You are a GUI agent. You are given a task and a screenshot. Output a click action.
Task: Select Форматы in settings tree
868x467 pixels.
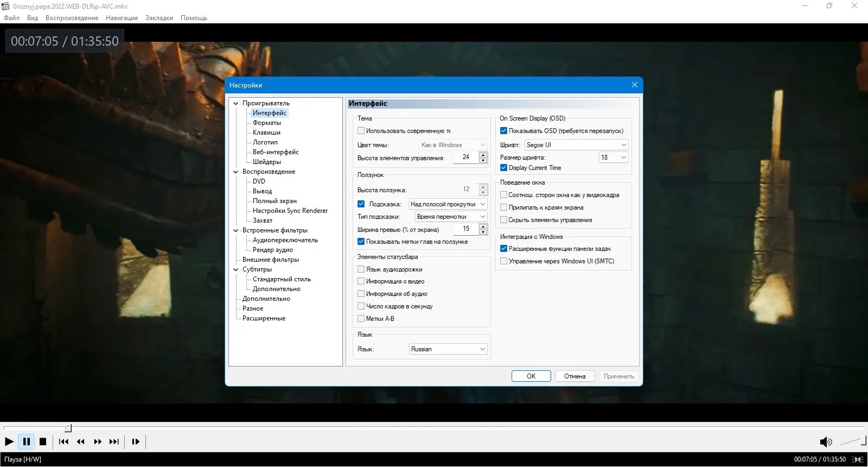[x=267, y=123]
